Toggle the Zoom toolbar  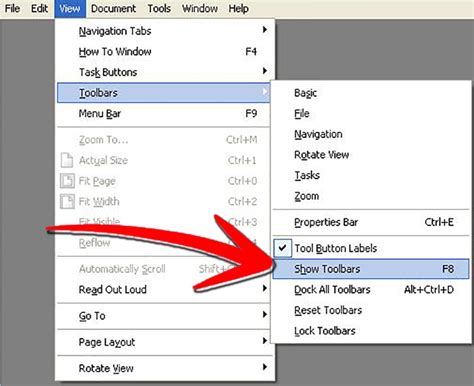pyautogui.click(x=371, y=196)
